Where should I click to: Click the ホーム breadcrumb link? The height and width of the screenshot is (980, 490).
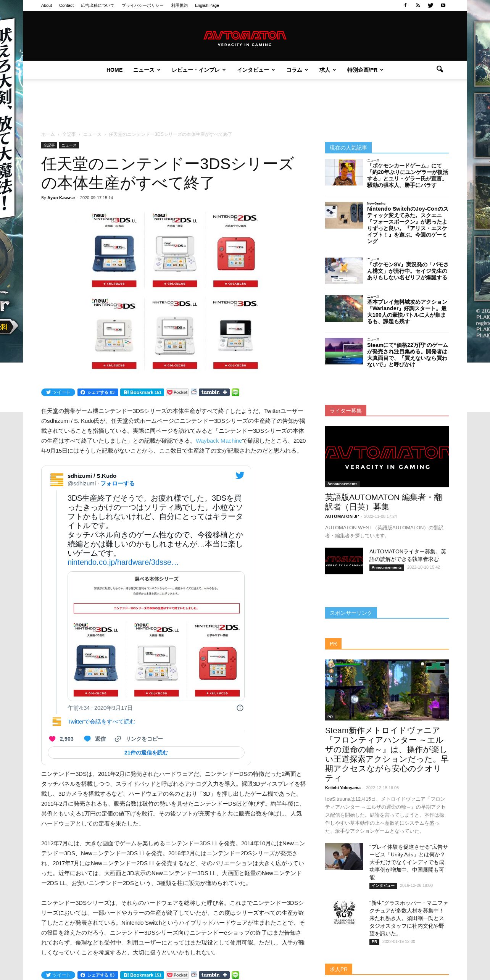click(48, 134)
